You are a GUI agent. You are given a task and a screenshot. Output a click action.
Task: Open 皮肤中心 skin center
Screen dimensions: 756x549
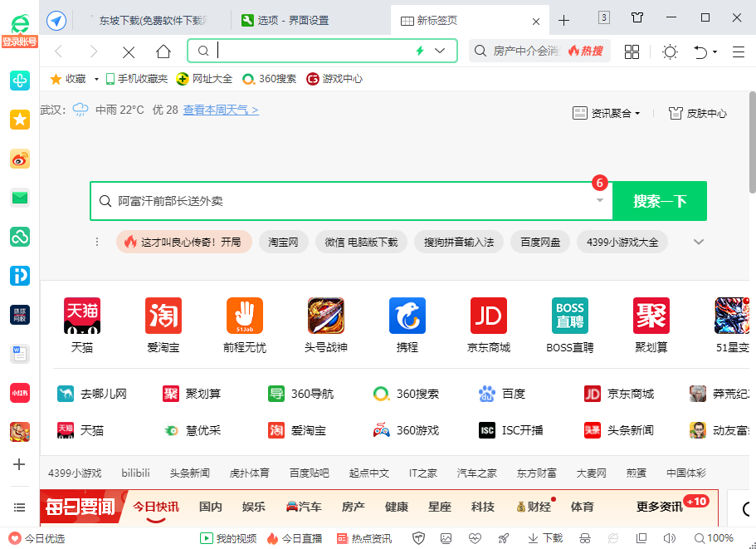click(698, 113)
